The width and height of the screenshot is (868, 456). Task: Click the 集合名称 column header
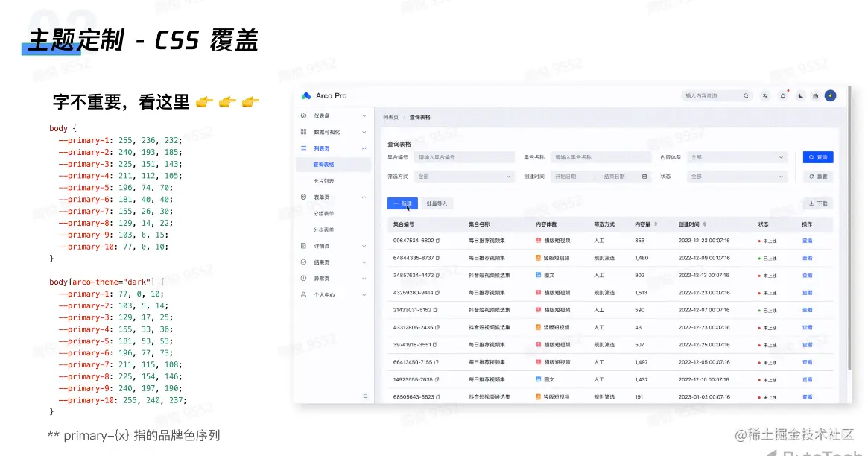point(479,224)
